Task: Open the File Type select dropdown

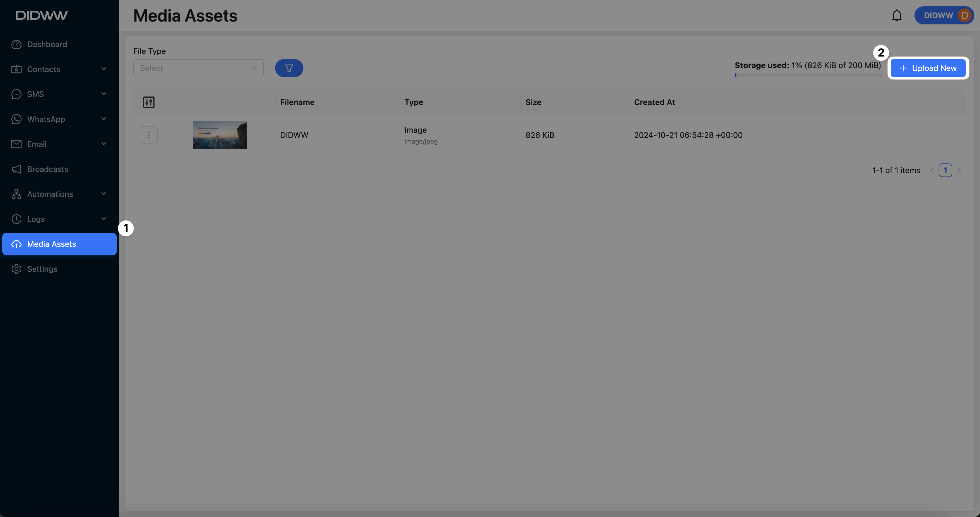Action: point(198,68)
